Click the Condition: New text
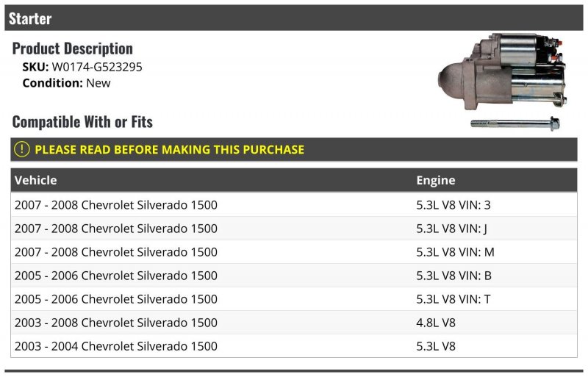 point(66,83)
